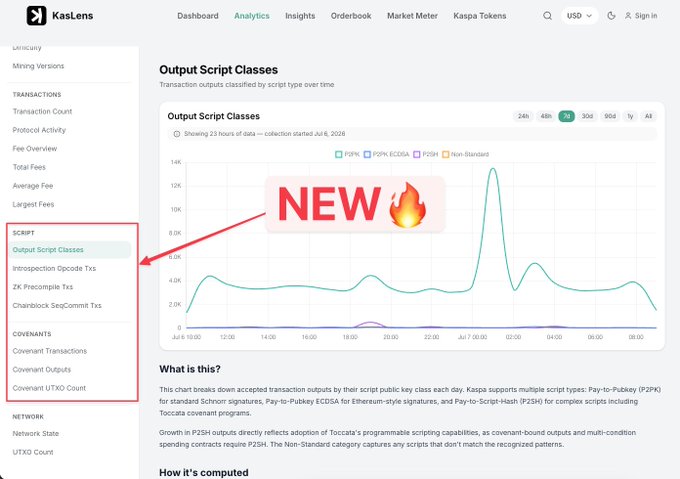Click the 'How it's computed' heading

pyautogui.click(x=204, y=472)
